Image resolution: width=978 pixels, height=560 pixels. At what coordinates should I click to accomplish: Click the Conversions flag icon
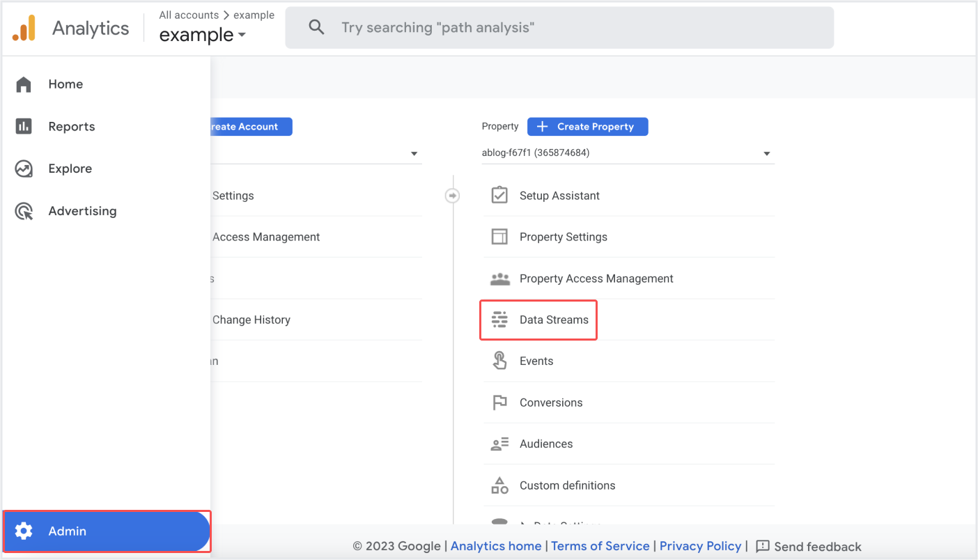499,403
